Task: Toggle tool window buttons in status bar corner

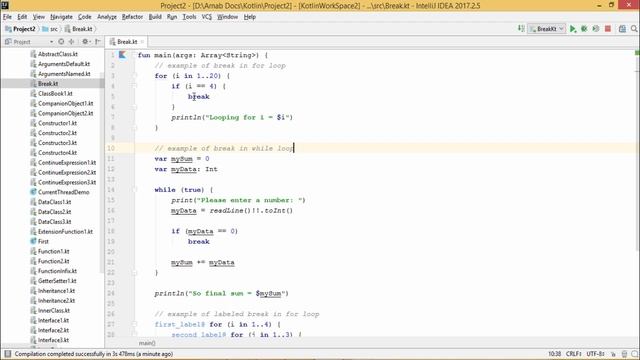Action: point(7,354)
